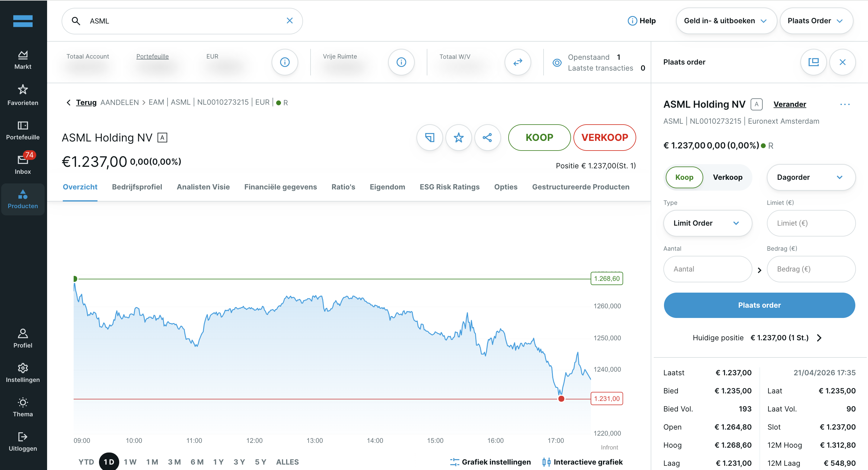Click the Verander link
868x470 pixels.
pyautogui.click(x=790, y=104)
